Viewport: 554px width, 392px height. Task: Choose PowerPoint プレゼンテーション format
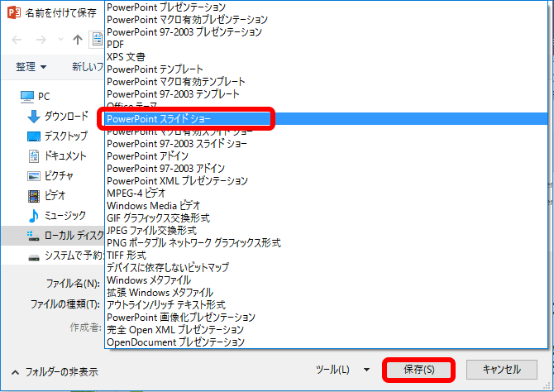[x=326, y=7]
